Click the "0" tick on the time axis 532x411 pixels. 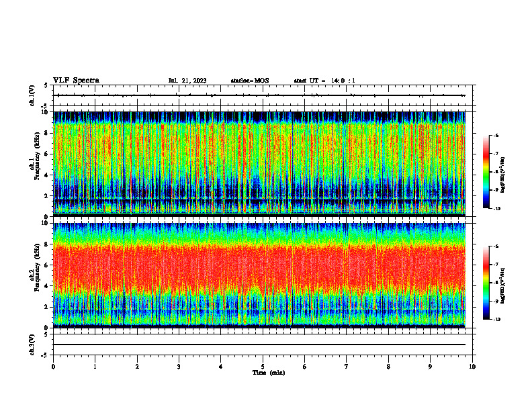click(x=53, y=367)
